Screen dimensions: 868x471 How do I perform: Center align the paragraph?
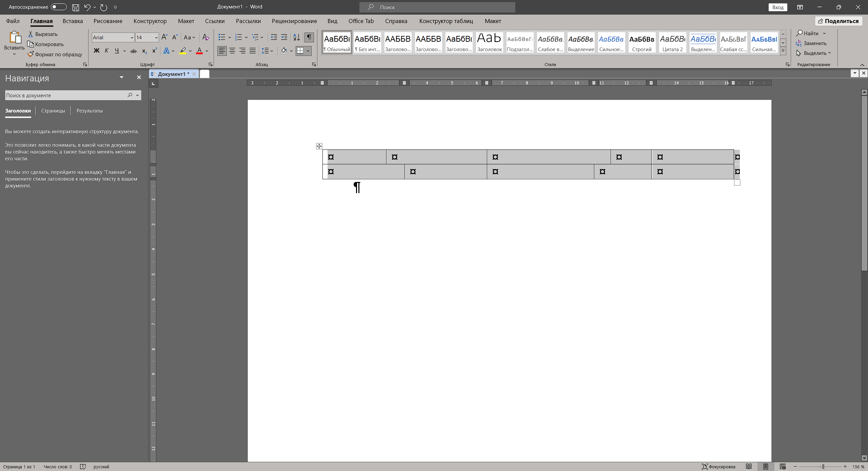(x=232, y=51)
